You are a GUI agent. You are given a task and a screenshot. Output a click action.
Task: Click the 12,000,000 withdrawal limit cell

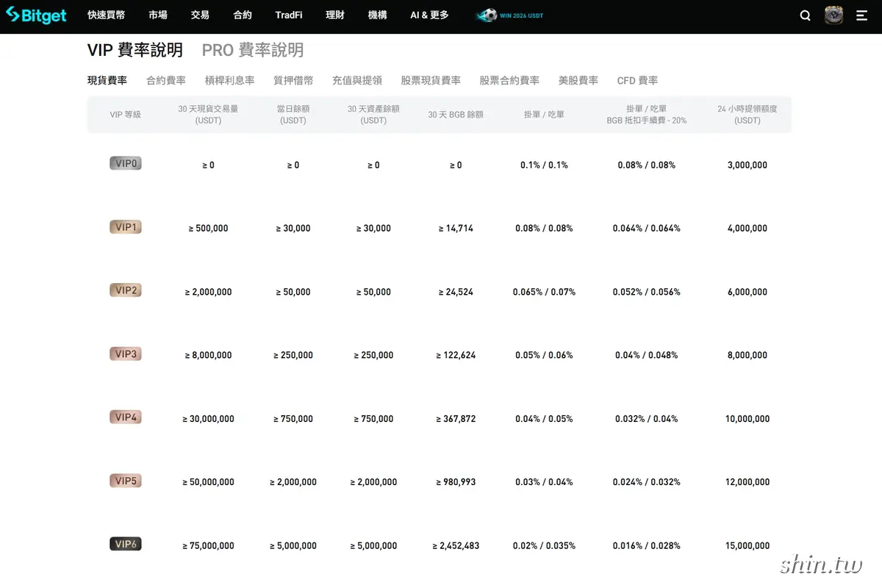click(x=747, y=482)
